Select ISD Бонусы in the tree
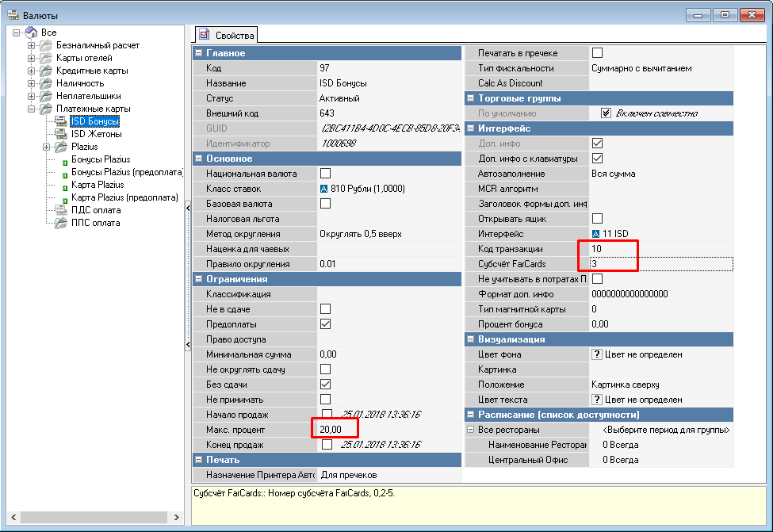Screen dimensions: 773x532 tap(94, 121)
